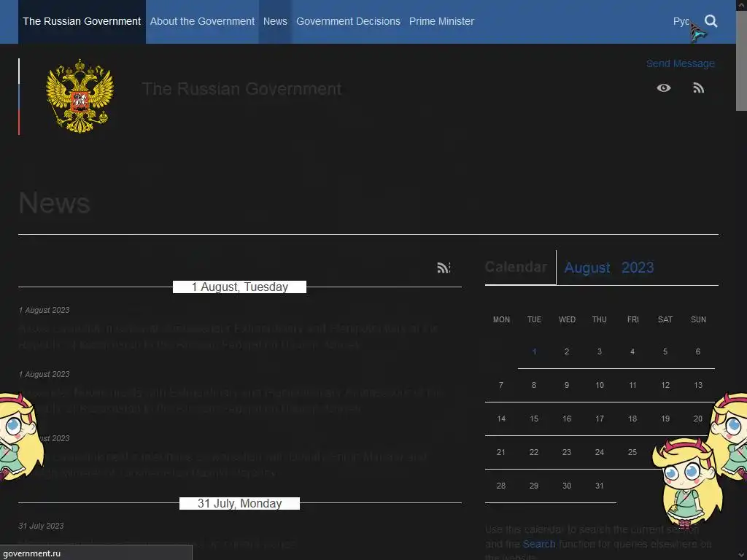
Task: Select day 24 in the calendar
Action: tap(600, 452)
